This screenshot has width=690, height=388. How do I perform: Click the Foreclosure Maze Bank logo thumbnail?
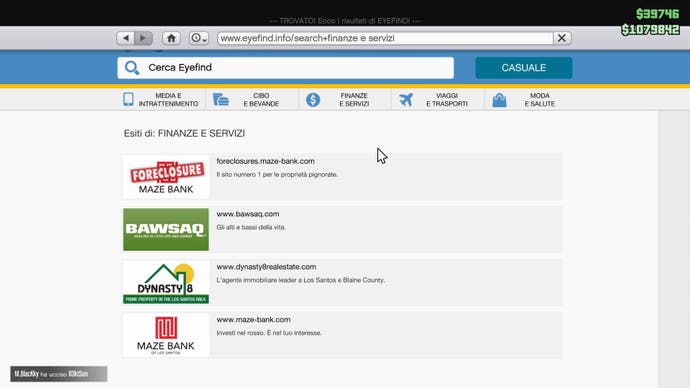coord(166,177)
